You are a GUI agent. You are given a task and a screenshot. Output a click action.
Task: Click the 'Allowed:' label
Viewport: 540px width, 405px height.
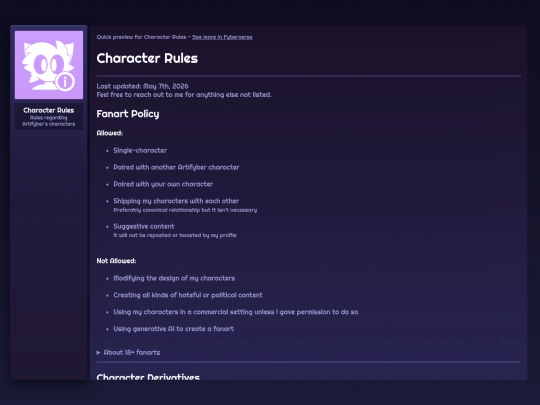click(x=110, y=133)
